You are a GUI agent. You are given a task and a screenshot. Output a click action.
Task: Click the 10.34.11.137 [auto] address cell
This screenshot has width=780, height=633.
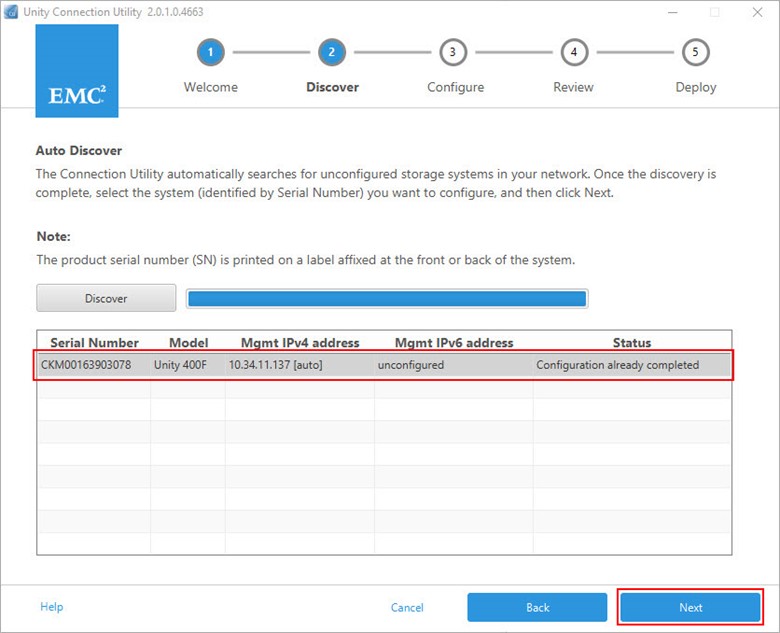click(x=276, y=365)
